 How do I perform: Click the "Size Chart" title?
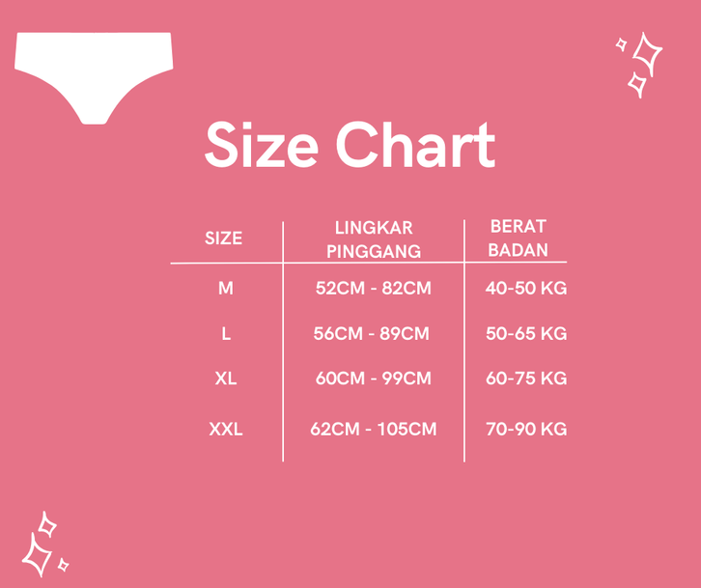[350, 146]
